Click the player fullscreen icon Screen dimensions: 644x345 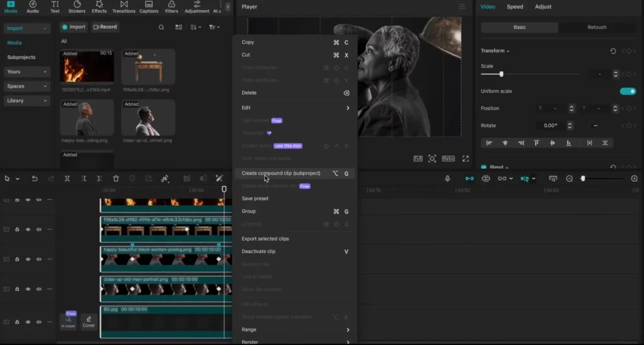point(465,159)
